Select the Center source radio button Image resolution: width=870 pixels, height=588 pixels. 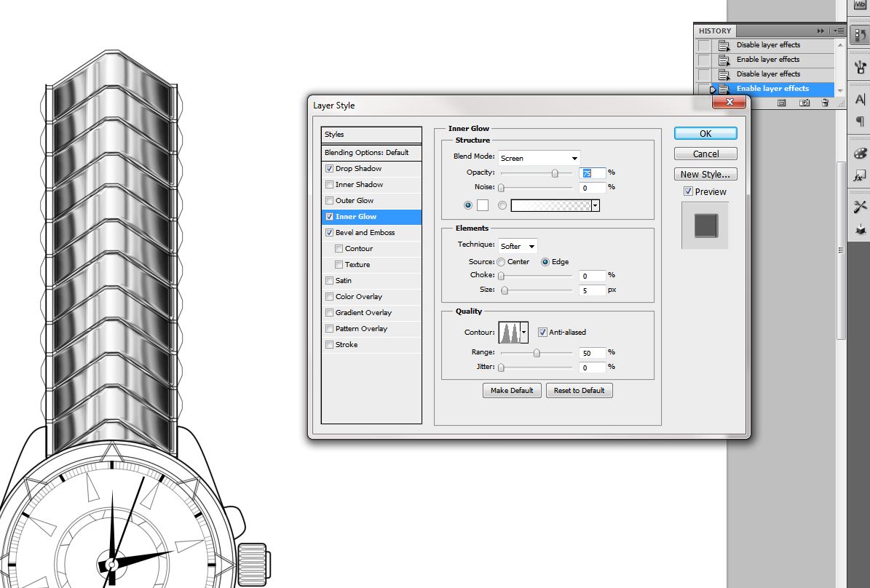tap(501, 262)
